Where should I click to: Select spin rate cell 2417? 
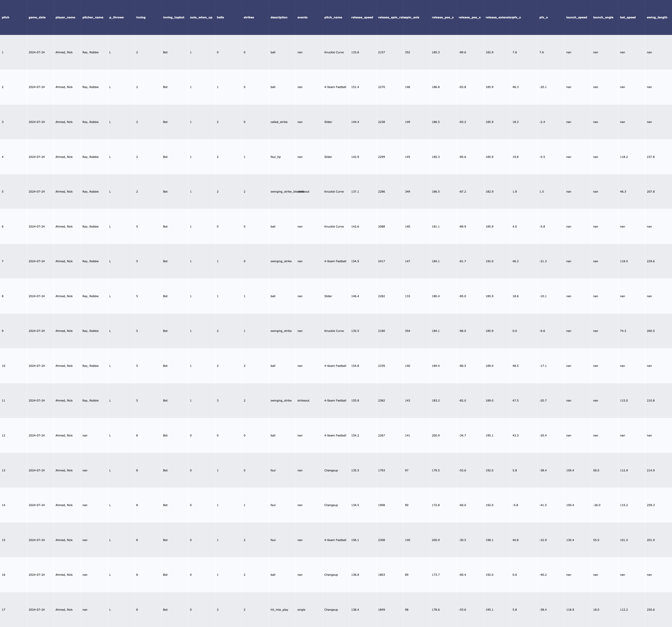[x=381, y=261]
